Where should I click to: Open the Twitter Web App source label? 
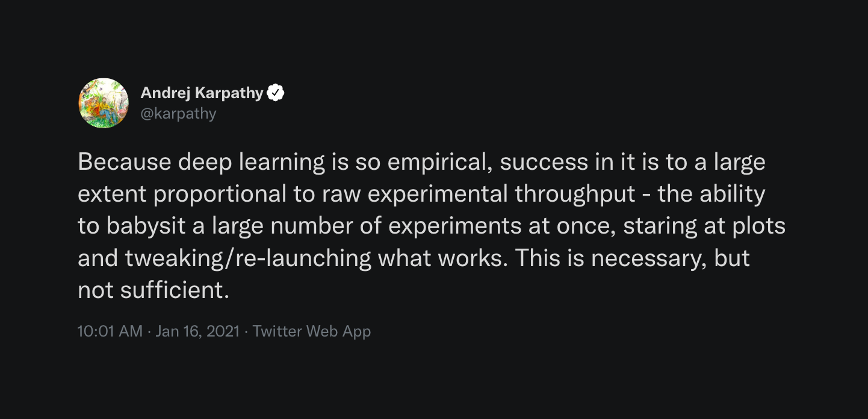[x=312, y=331]
